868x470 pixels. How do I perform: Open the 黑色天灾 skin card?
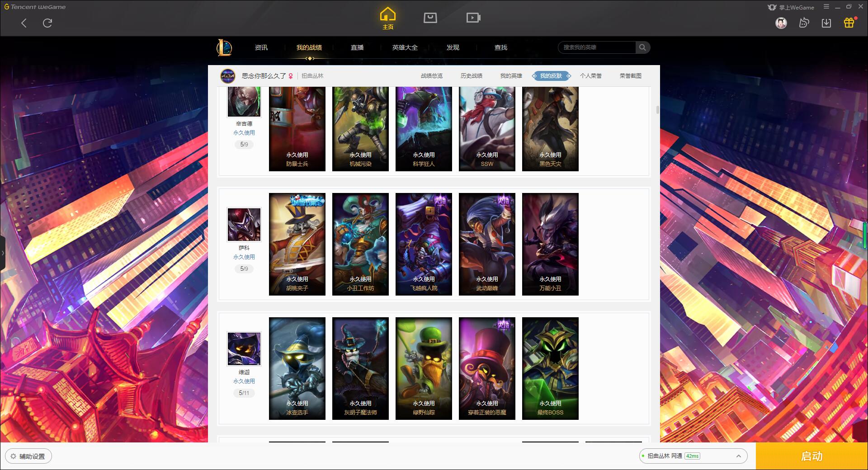point(550,129)
